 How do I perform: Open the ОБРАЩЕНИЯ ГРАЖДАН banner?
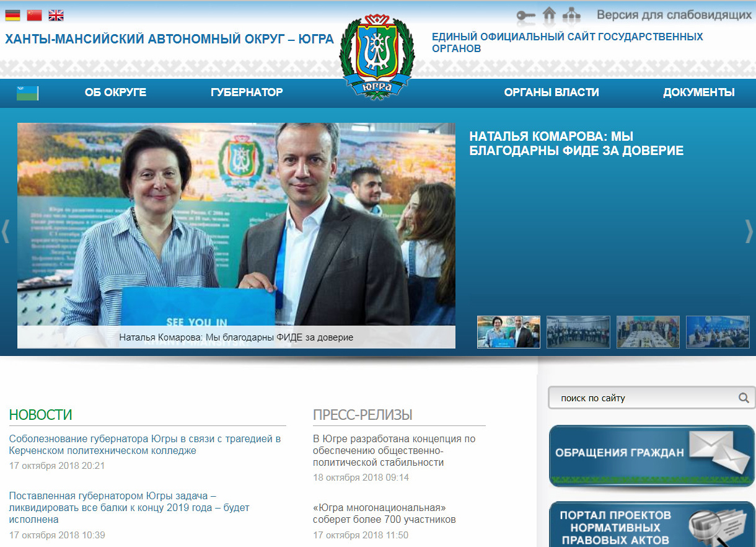pyautogui.click(x=651, y=456)
